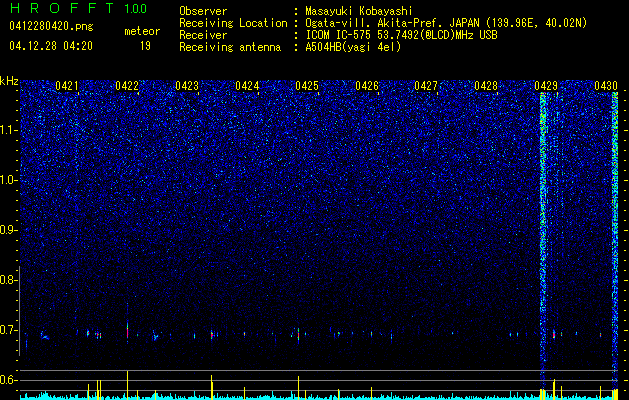Click the 0.7 kHz axis label
The image size is (629, 400).
[x=9, y=330]
